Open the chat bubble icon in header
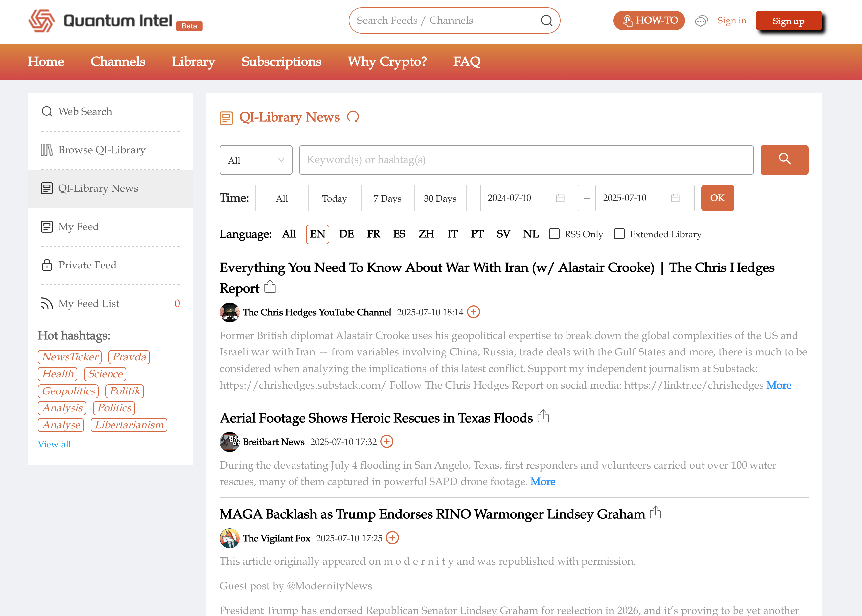 701,21
